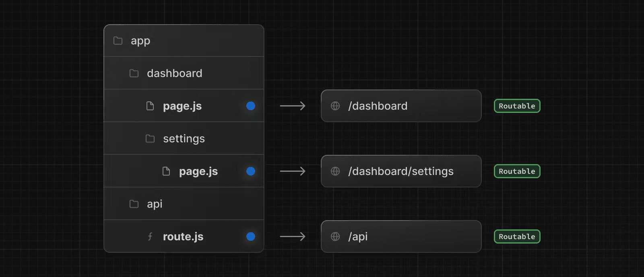Click the Routable badge next to /dashboard
The height and width of the screenshot is (277, 644).
[517, 106]
